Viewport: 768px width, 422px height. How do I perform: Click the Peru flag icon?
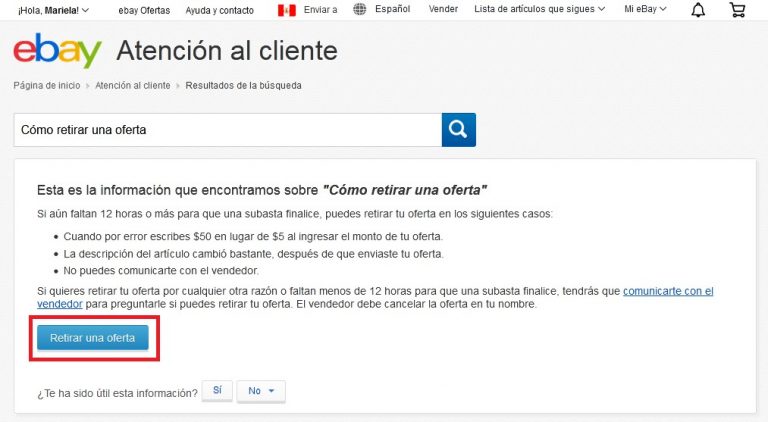(x=287, y=10)
